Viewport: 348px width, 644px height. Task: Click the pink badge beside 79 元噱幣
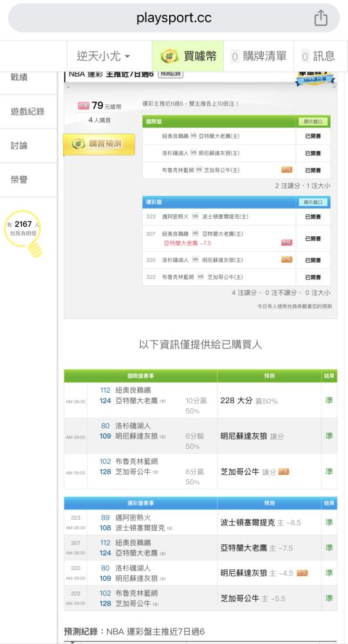[83, 106]
